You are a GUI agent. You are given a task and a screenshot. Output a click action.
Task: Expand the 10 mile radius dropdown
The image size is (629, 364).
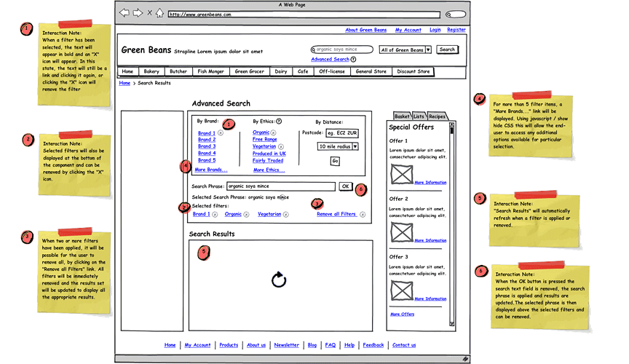355,146
